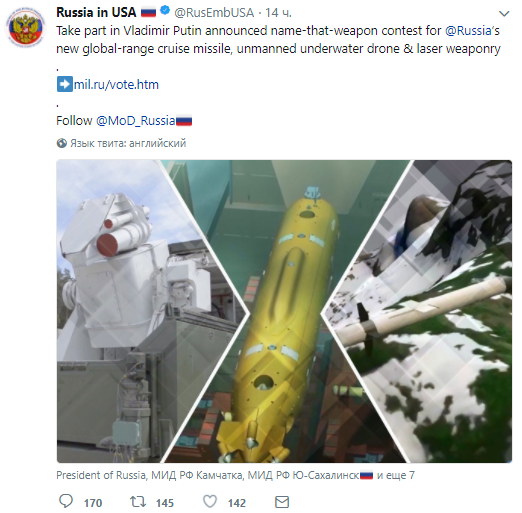Click the blue verified badge
522x513 pixels.
(x=165, y=11)
